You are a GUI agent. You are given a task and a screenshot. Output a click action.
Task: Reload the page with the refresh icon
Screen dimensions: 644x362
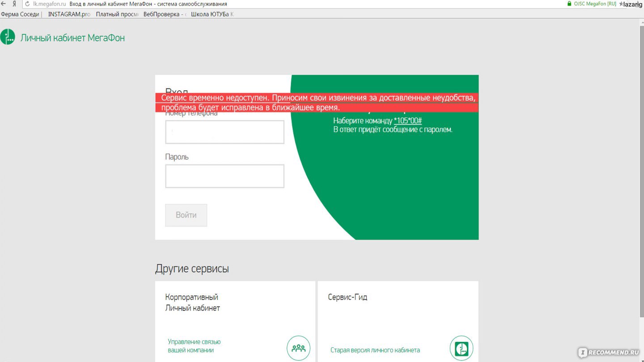point(27,4)
